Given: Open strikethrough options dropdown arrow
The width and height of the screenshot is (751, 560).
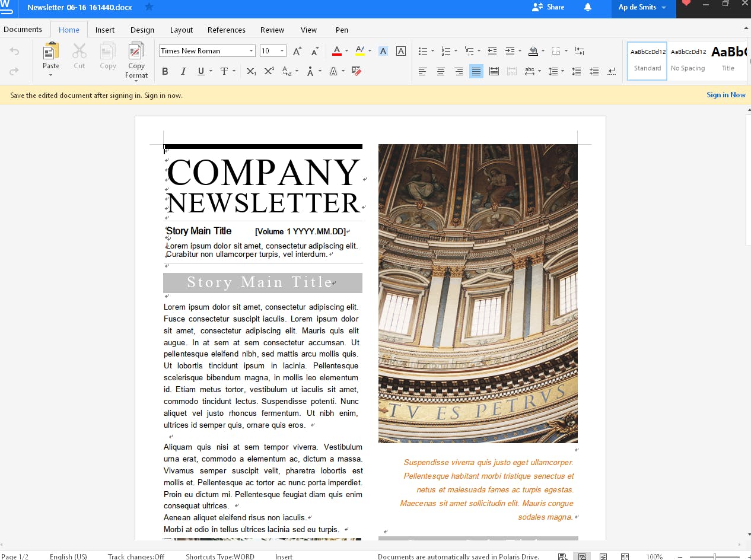Looking at the screenshot, I should (234, 71).
